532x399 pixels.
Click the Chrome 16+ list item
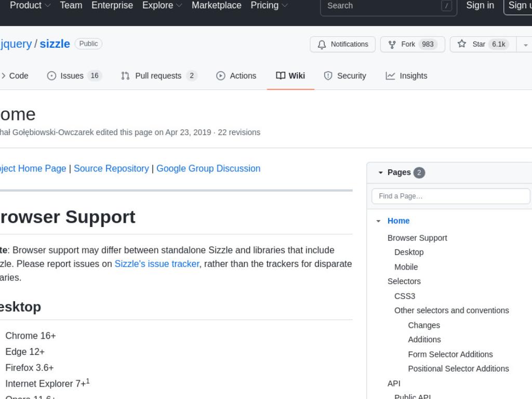point(31,336)
